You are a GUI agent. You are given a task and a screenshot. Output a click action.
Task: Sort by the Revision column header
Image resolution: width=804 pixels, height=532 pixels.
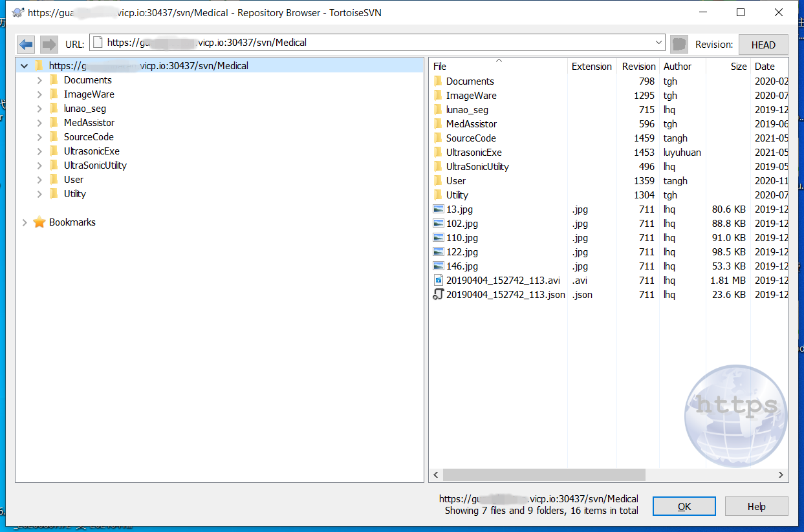click(638, 66)
